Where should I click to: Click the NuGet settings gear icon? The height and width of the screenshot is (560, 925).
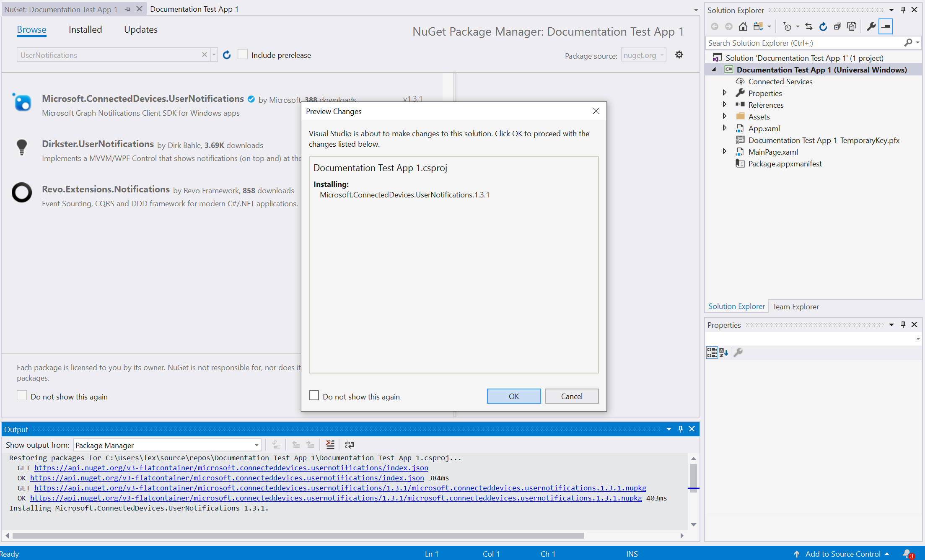pyautogui.click(x=679, y=54)
